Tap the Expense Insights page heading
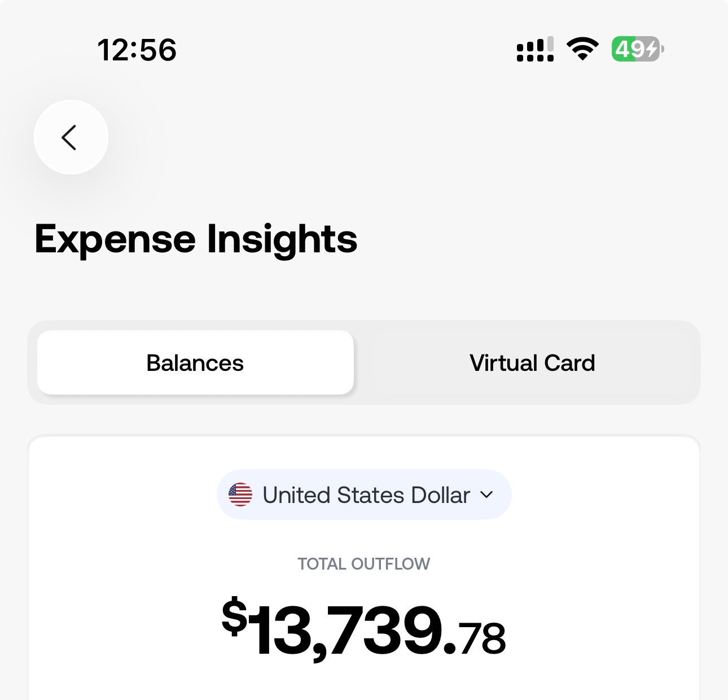728x700 pixels. pos(196,239)
